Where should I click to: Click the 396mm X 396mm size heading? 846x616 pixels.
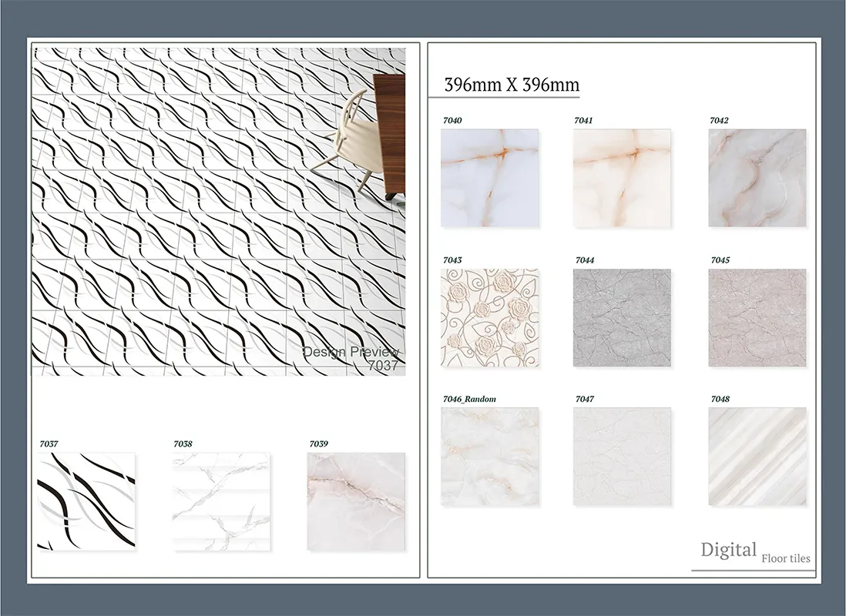pyautogui.click(x=512, y=85)
